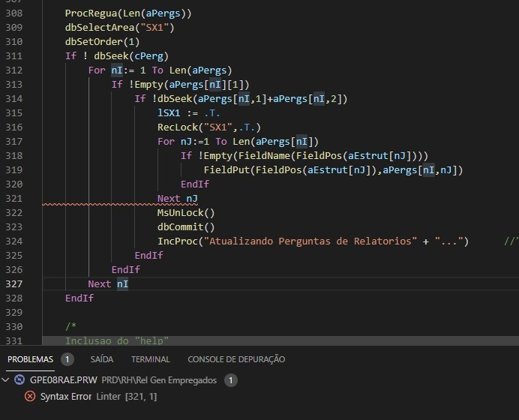Click 'dbSetOrder(1)' on line 310
Image resolution: width=519 pixels, height=420 pixels.
point(102,42)
